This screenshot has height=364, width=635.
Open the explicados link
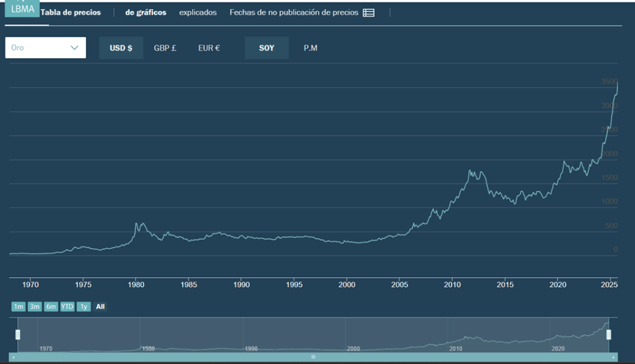click(x=198, y=13)
